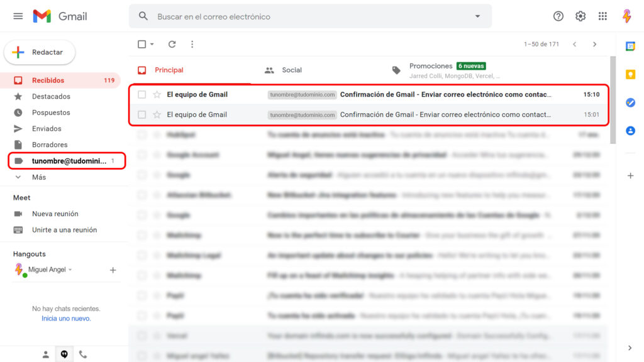
Task: Open the Help question mark icon
Action: click(558, 16)
